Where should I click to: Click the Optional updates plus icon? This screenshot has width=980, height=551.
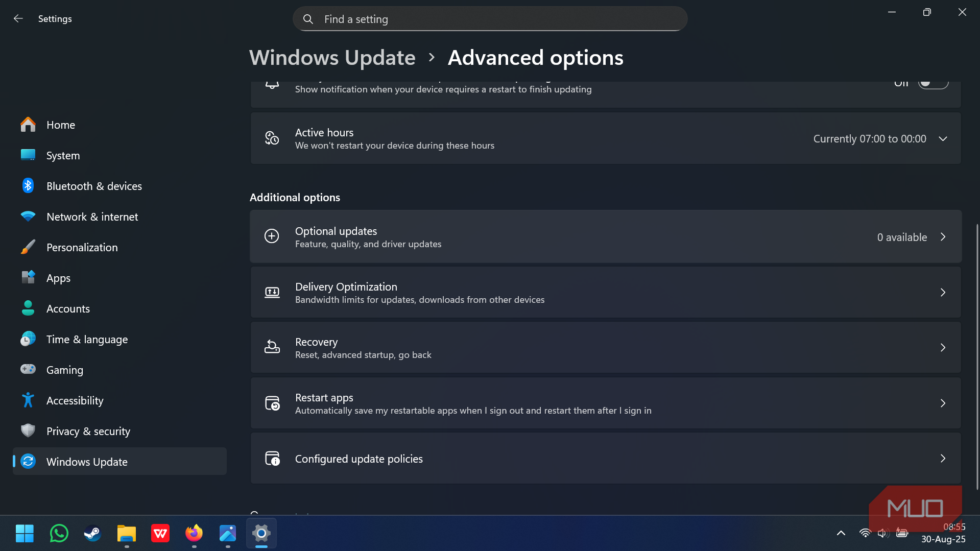click(x=272, y=236)
